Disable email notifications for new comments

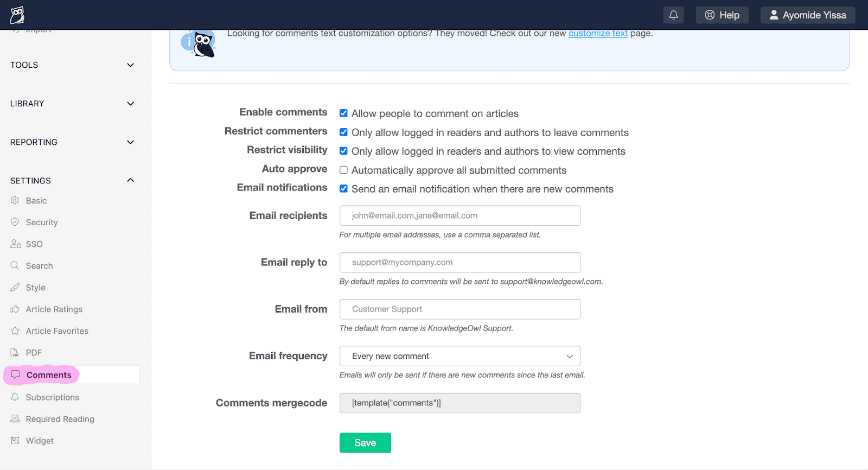[x=343, y=188]
